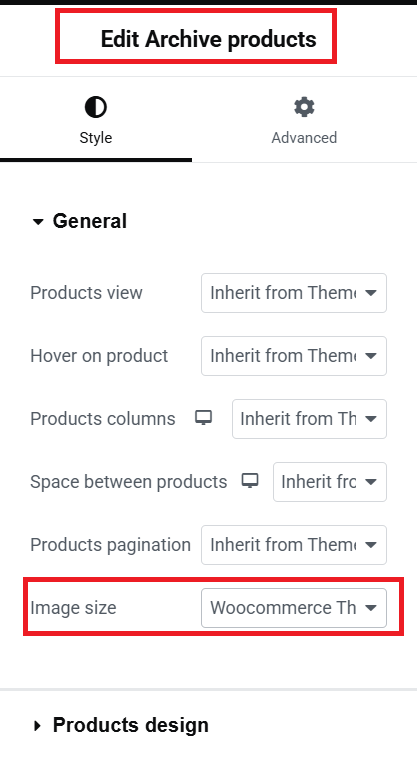
Task: Click the Products design heading text
Action: (x=131, y=725)
